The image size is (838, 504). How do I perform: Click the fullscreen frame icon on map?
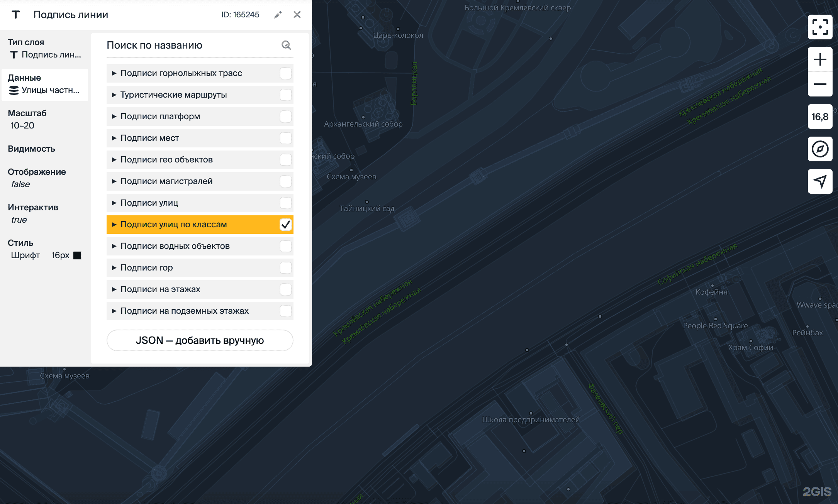820,27
